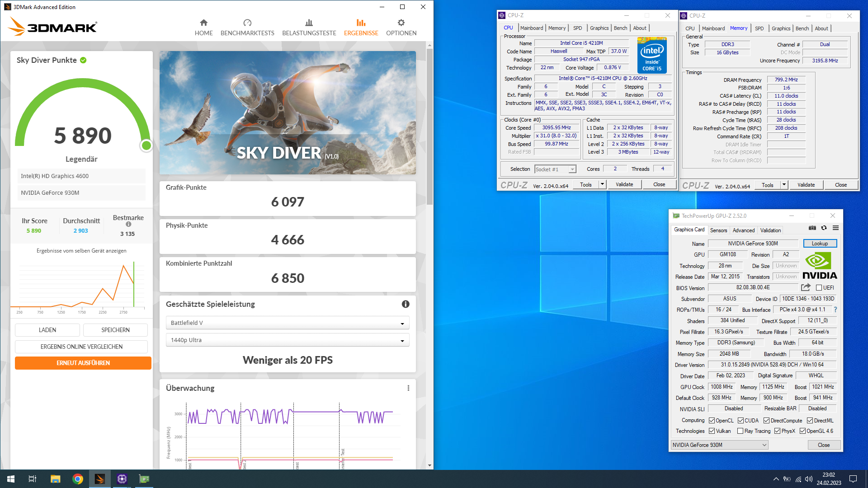
Task: Click the Intel Core i5 badge in CPU-Z
Action: coord(652,55)
